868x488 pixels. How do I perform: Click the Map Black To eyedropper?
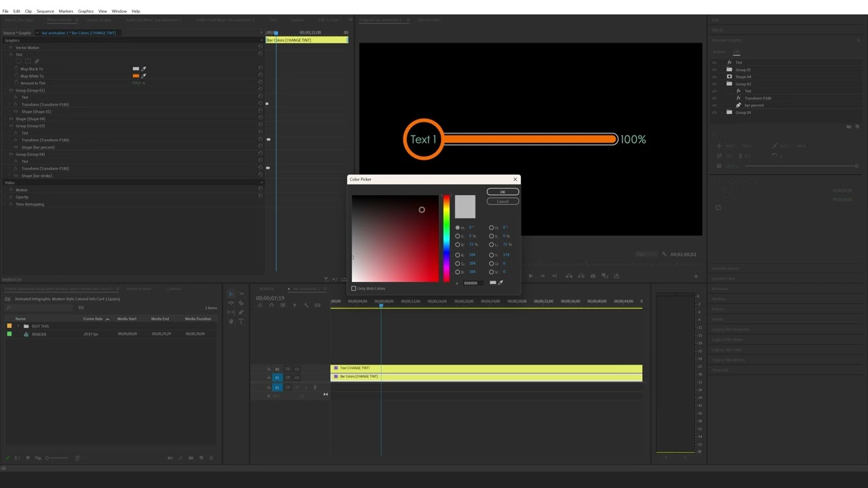[x=144, y=68]
